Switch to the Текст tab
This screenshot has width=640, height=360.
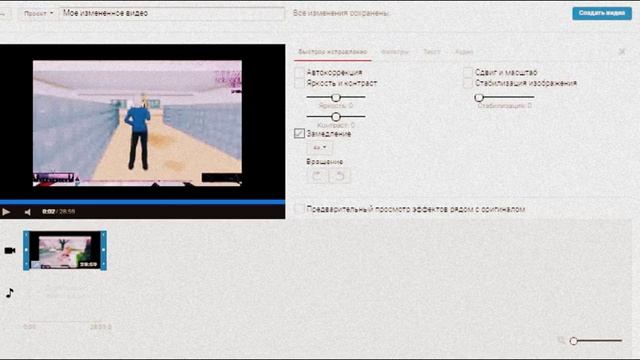click(x=431, y=52)
